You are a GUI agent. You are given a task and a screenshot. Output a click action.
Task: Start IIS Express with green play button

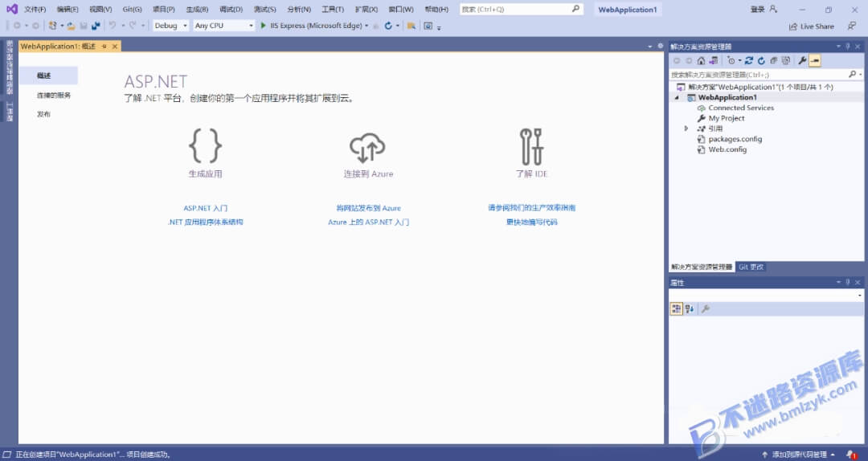[264, 26]
